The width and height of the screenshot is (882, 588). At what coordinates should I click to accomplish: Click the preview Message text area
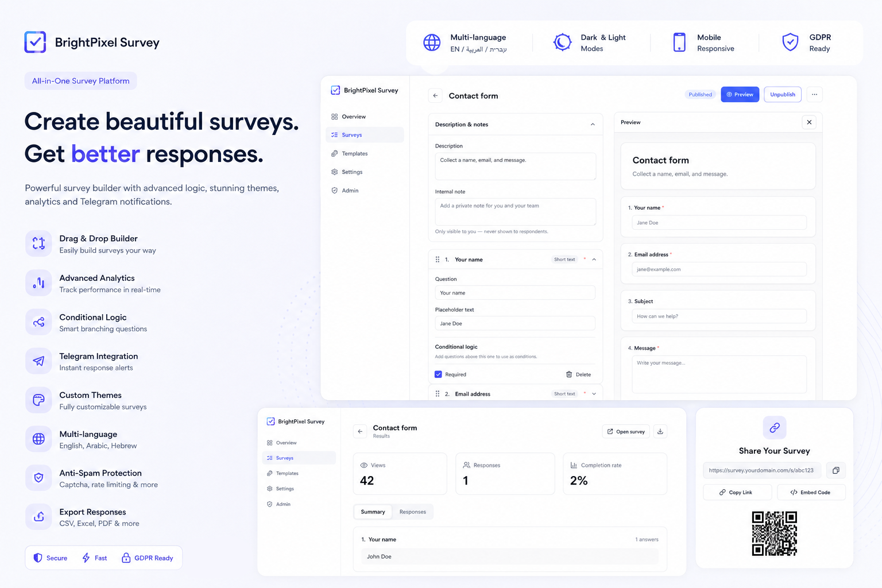click(719, 374)
